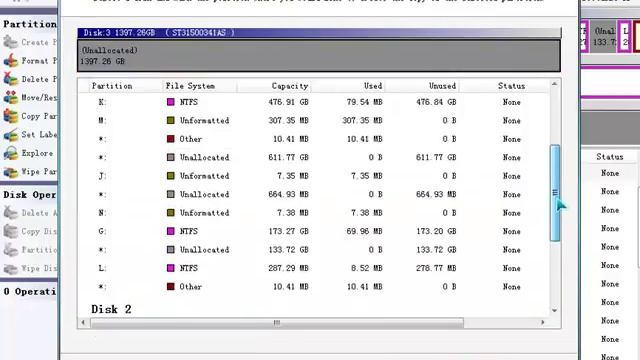Screen dimensions: 640x360
Task: Click the dark red Other swatch above 611.77 GB row
Action: 171,139
